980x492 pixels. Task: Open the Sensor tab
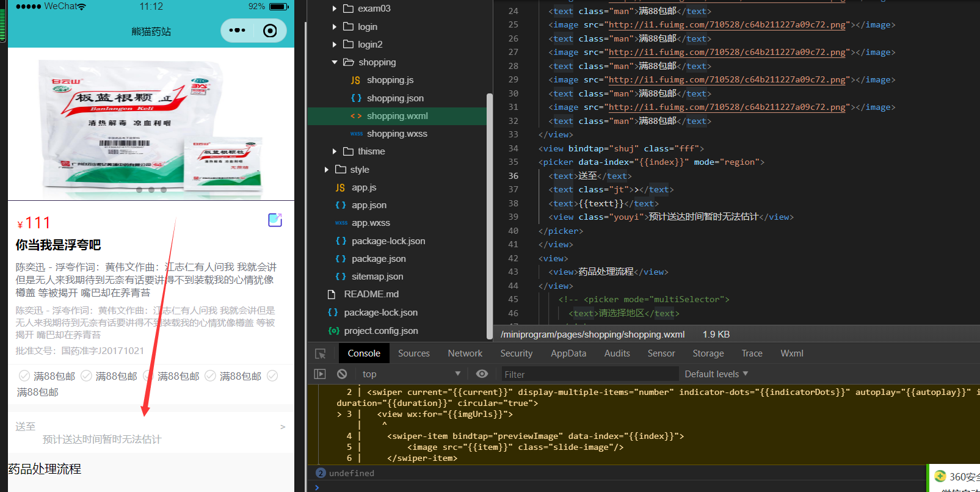point(661,353)
